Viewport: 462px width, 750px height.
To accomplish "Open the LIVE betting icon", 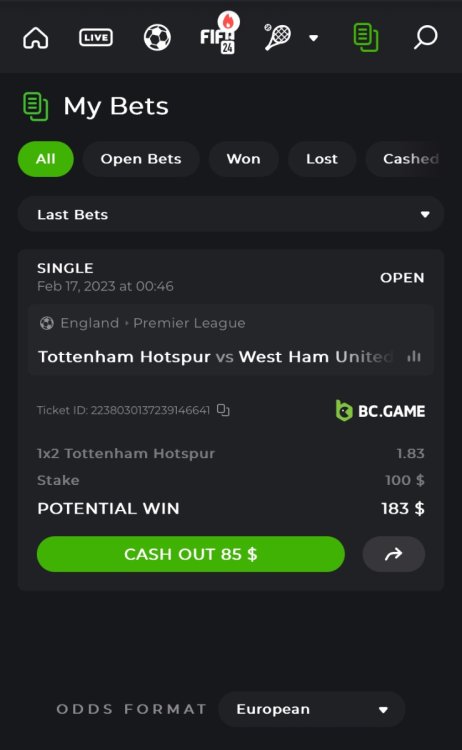I will point(96,37).
